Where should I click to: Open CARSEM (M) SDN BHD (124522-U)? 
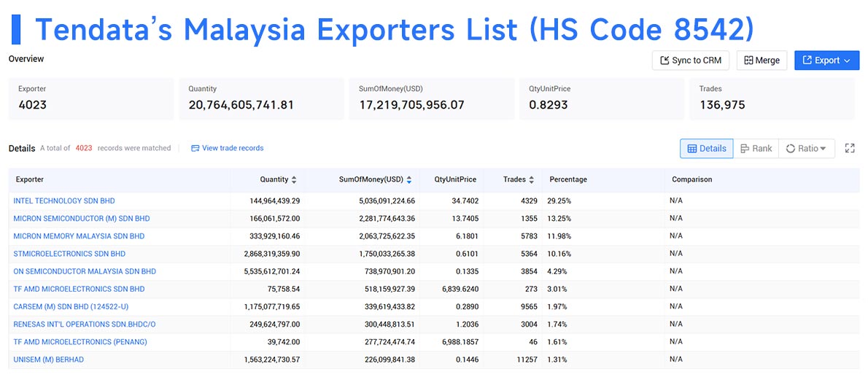[x=71, y=307]
